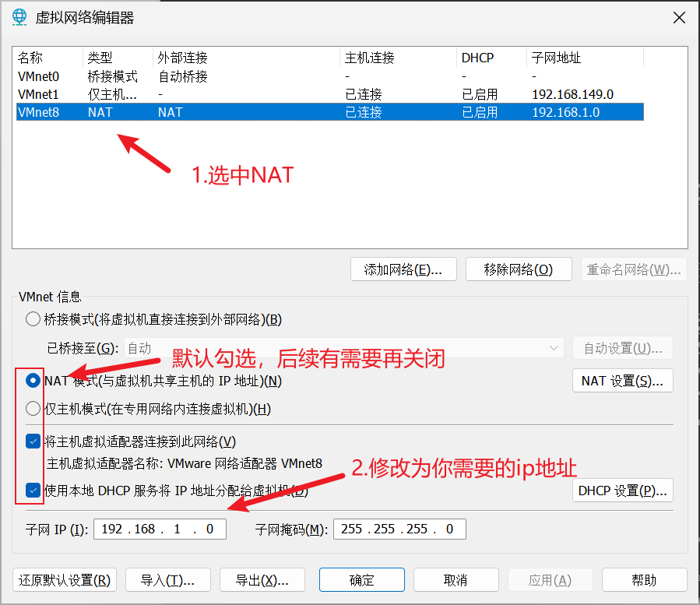
Task: Select the NAT 模式 radio button
Action: point(33,381)
